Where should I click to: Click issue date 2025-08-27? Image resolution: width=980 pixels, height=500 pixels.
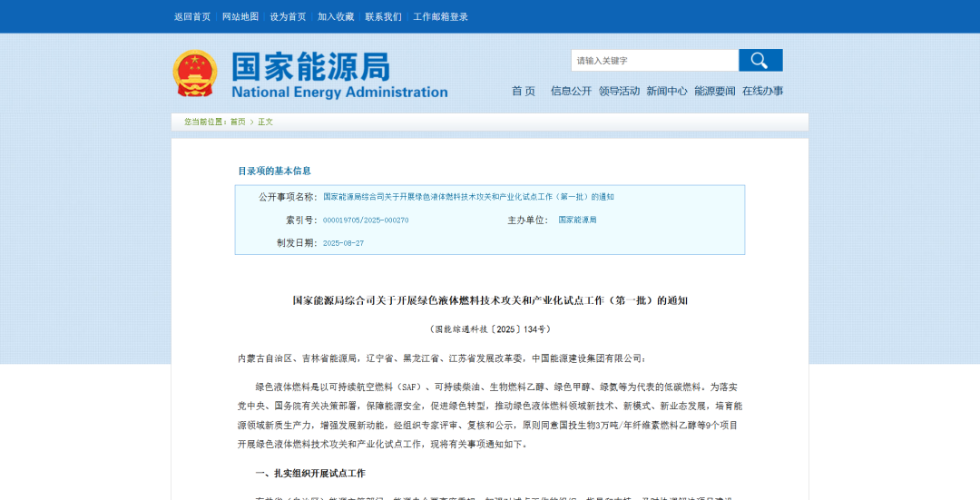coord(343,243)
